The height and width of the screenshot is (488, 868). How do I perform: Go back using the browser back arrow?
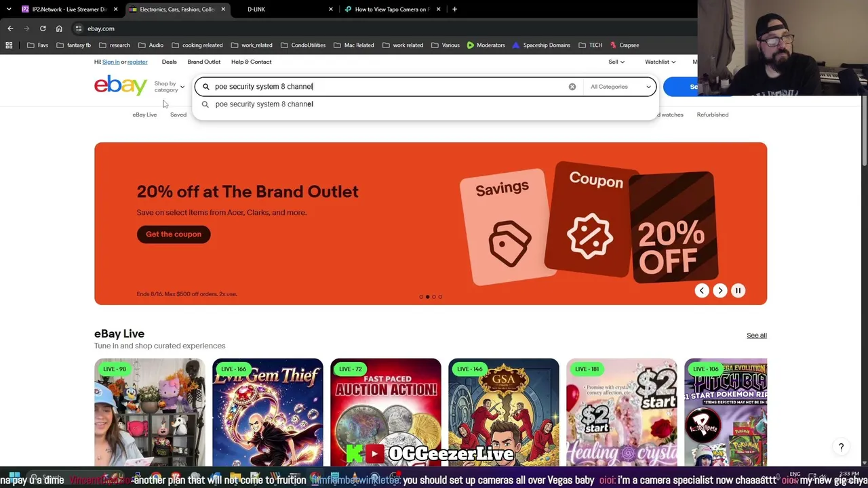coord(10,28)
